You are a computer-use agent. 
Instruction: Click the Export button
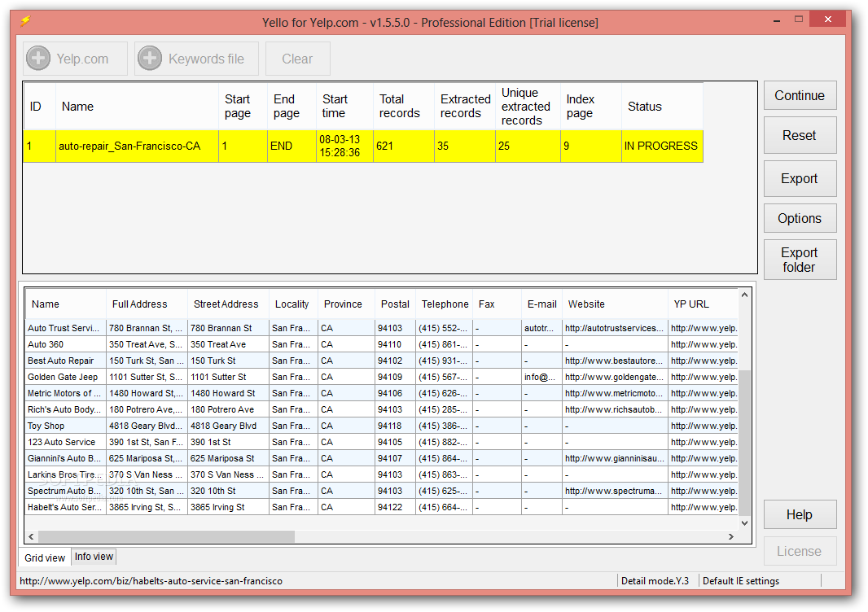[800, 179]
